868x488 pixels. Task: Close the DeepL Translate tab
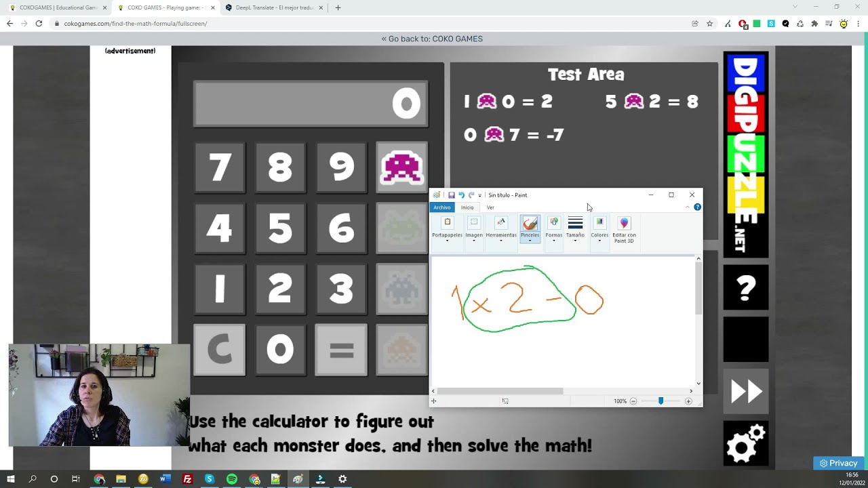click(321, 7)
